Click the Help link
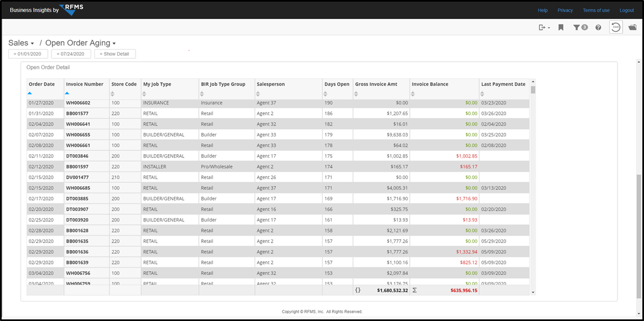 point(543,10)
